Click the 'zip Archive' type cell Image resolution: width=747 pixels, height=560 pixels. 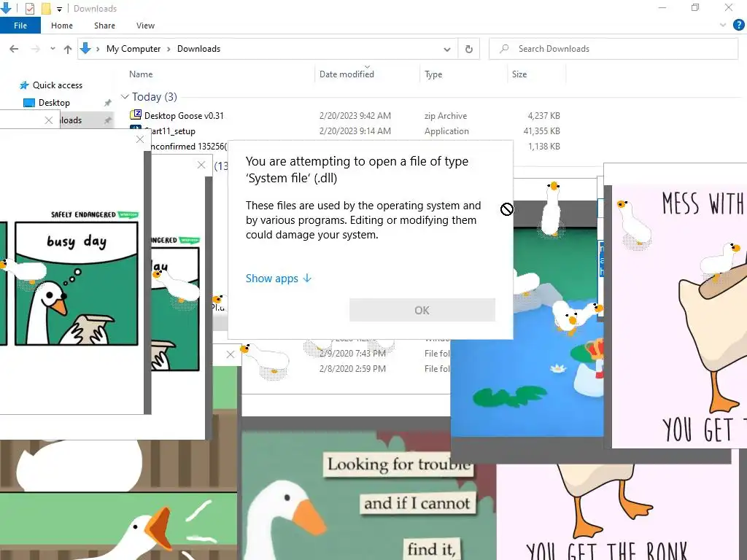click(x=446, y=116)
